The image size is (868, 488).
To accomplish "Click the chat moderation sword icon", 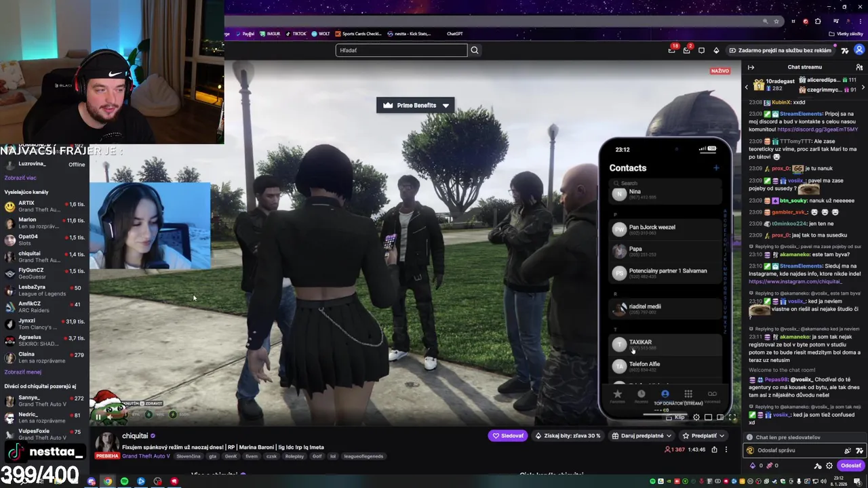I will coord(818,466).
